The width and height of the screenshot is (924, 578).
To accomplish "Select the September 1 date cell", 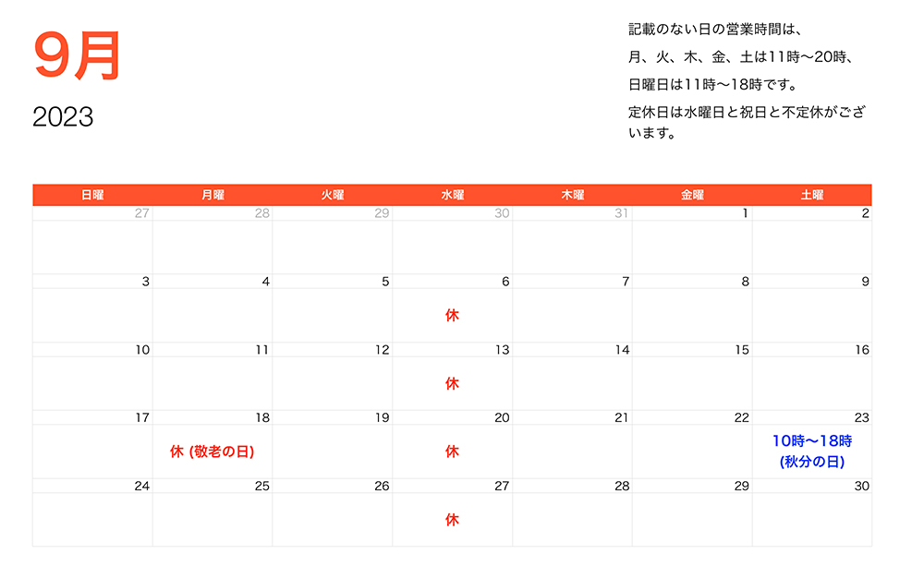I will tap(743, 214).
